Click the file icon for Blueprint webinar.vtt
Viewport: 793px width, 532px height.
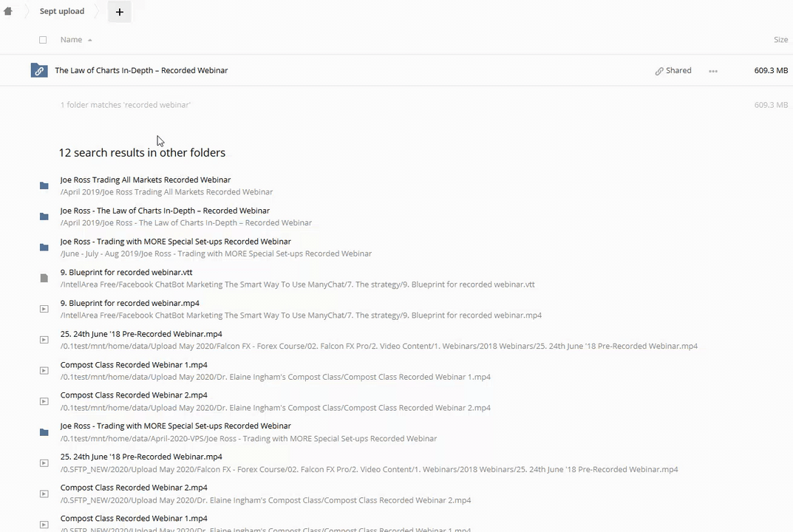[x=44, y=278]
